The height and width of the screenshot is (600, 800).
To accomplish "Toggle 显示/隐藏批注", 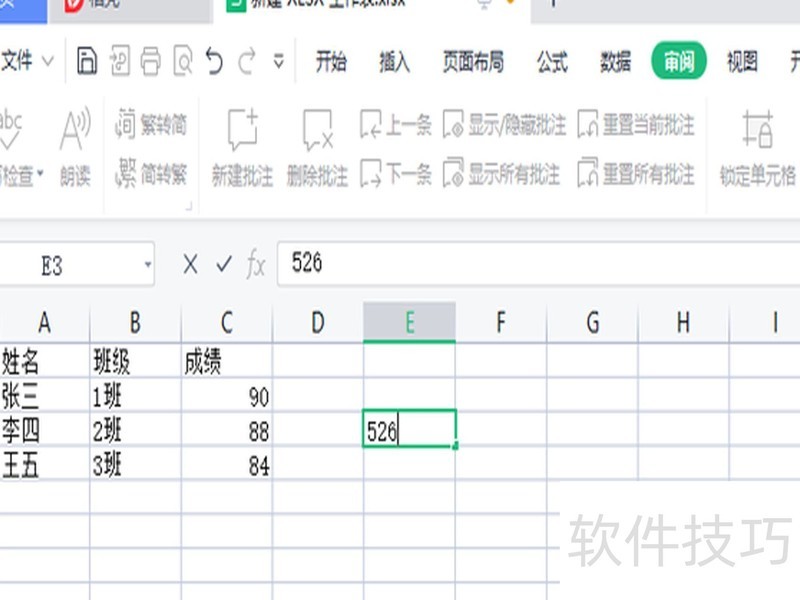I will pyautogui.click(x=504, y=124).
